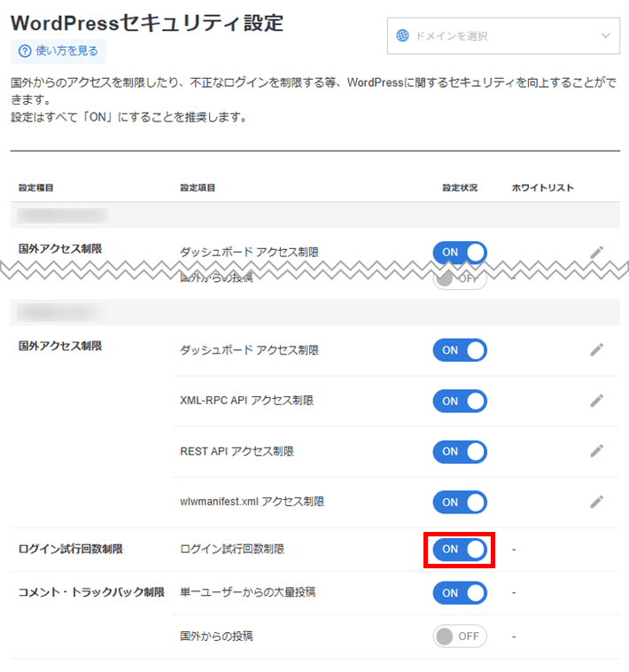629x672 pixels.
Task: Click wlwmanifest.xml アクセス制限 item text
Action: point(252,502)
